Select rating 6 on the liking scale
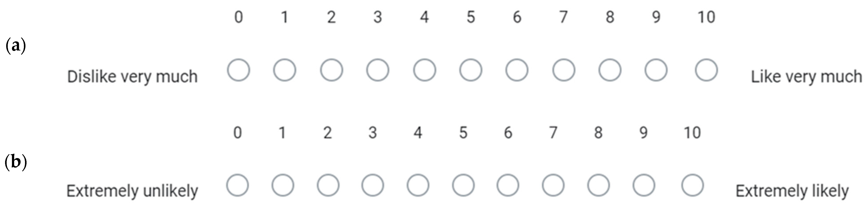The width and height of the screenshot is (868, 211). click(x=517, y=70)
